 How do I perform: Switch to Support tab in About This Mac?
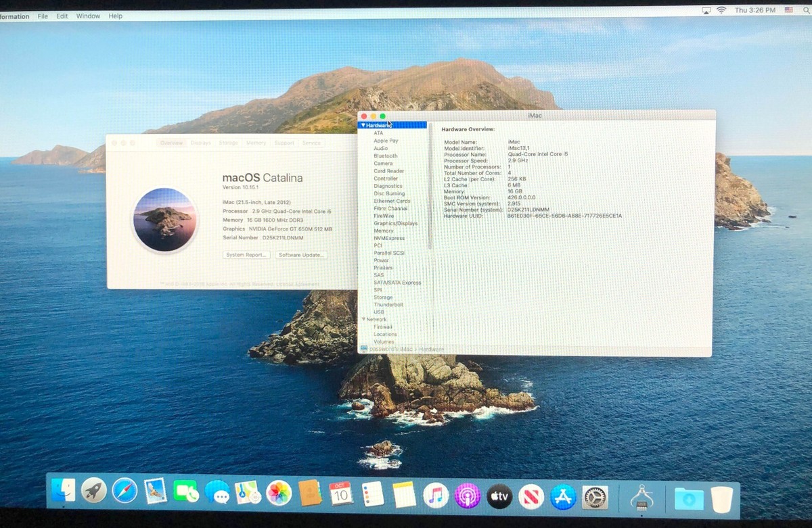[x=284, y=143]
